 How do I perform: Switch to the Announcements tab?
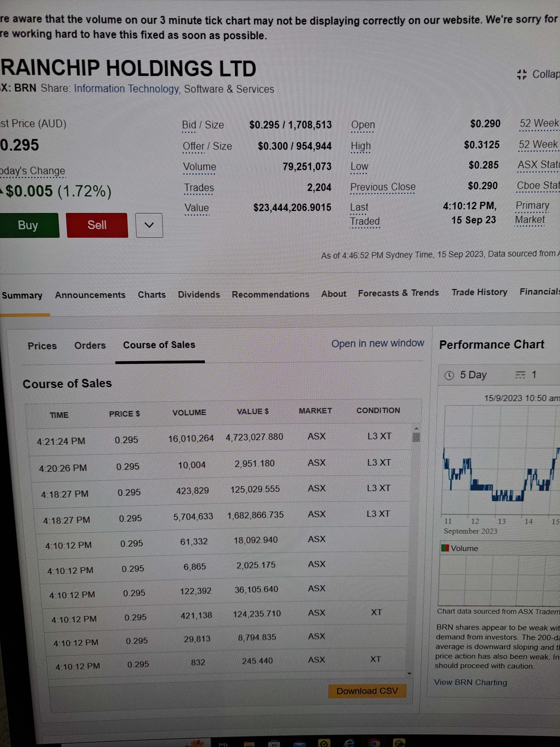click(x=90, y=295)
